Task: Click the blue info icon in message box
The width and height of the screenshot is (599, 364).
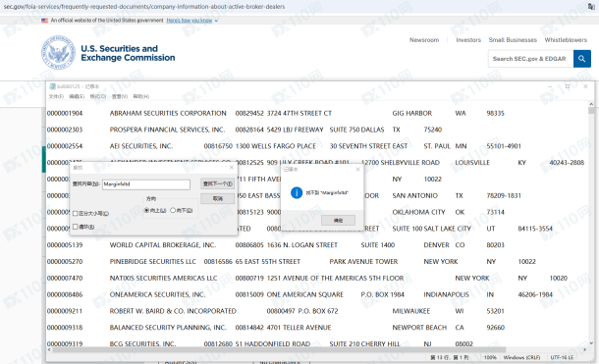Action: tap(297, 192)
